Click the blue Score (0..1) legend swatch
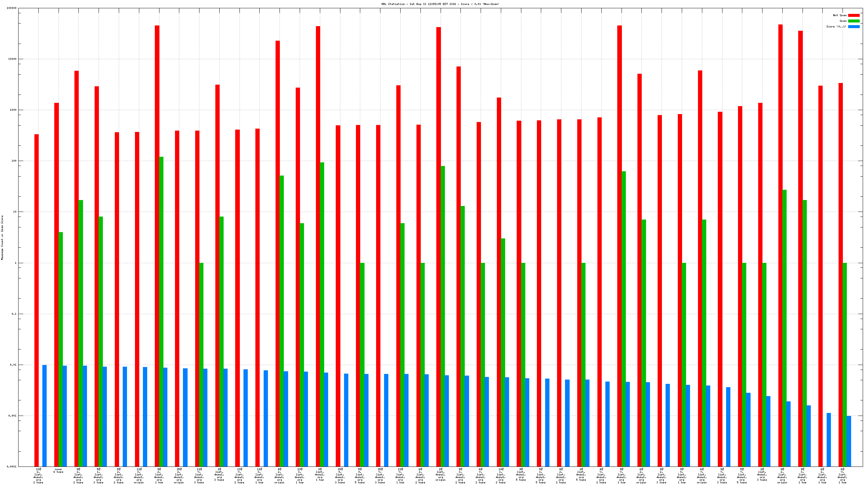Screen dimensions: 868x488 (x=853, y=26)
